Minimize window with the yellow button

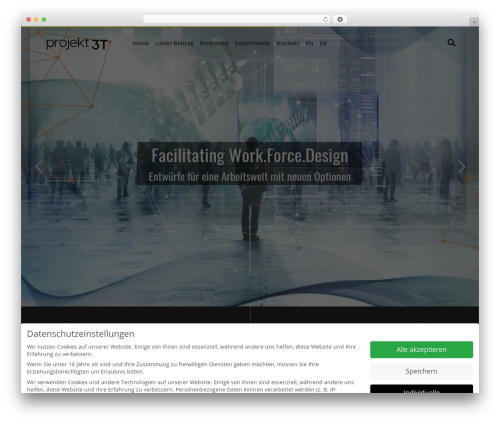coord(36,19)
